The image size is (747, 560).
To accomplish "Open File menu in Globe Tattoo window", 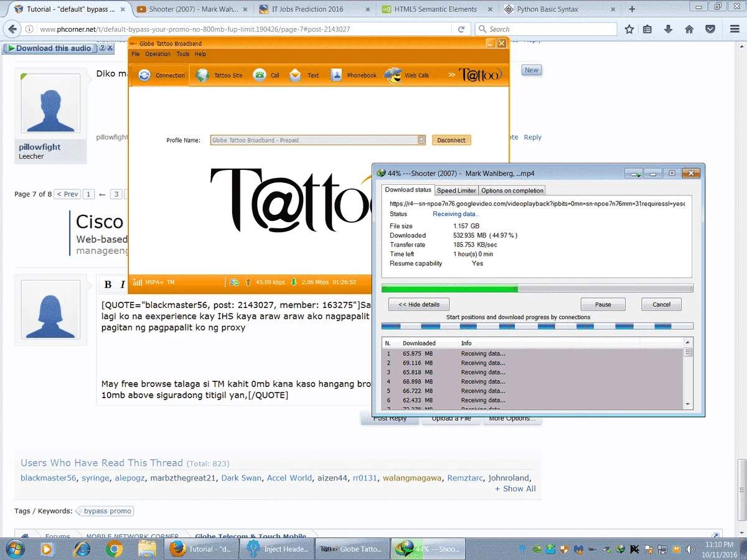I will click(x=136, y=54).
